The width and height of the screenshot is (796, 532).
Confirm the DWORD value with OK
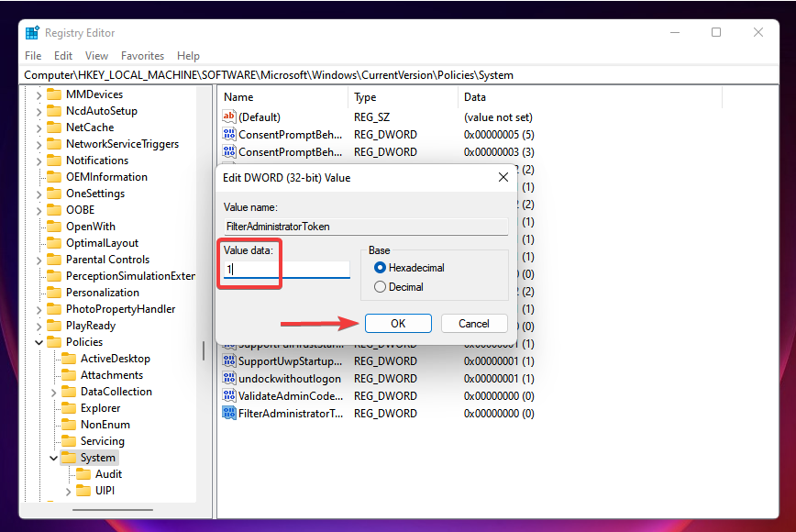click(398, 324)
